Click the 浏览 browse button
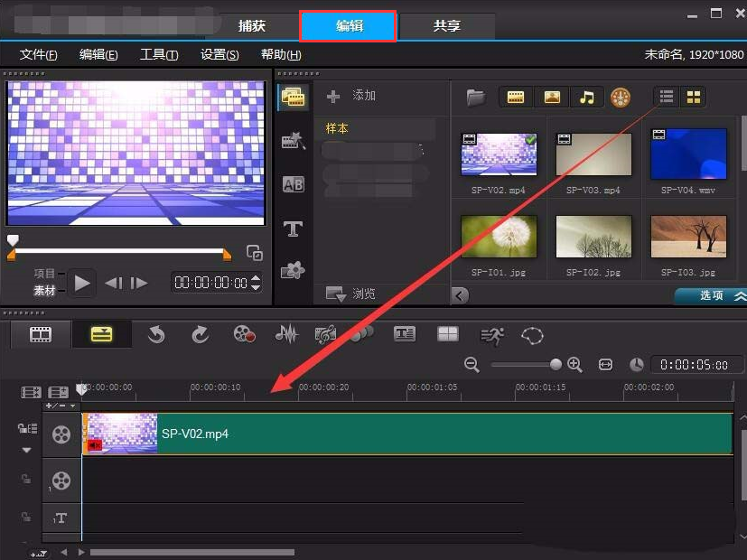The height and width of the screenshot is (560, 747). (x=350, y=294)
